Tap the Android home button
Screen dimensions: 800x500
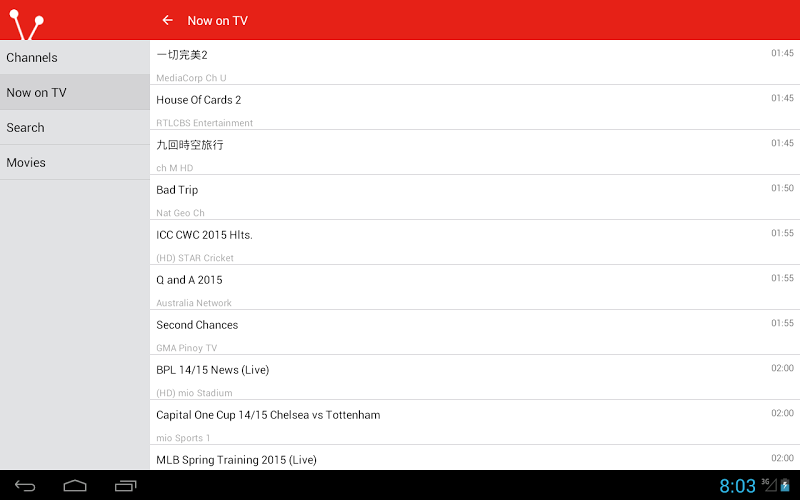[x=75, y=486]
